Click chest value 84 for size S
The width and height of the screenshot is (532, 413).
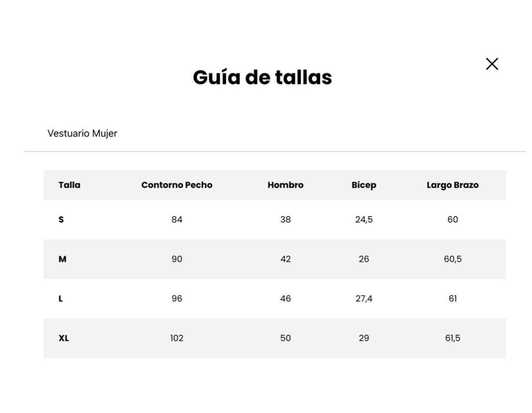coord(176,220)
